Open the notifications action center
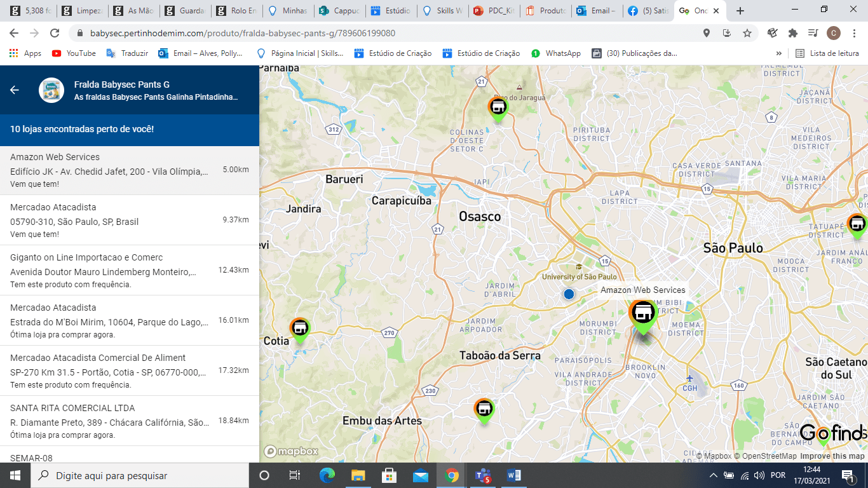 pos(848,475)
